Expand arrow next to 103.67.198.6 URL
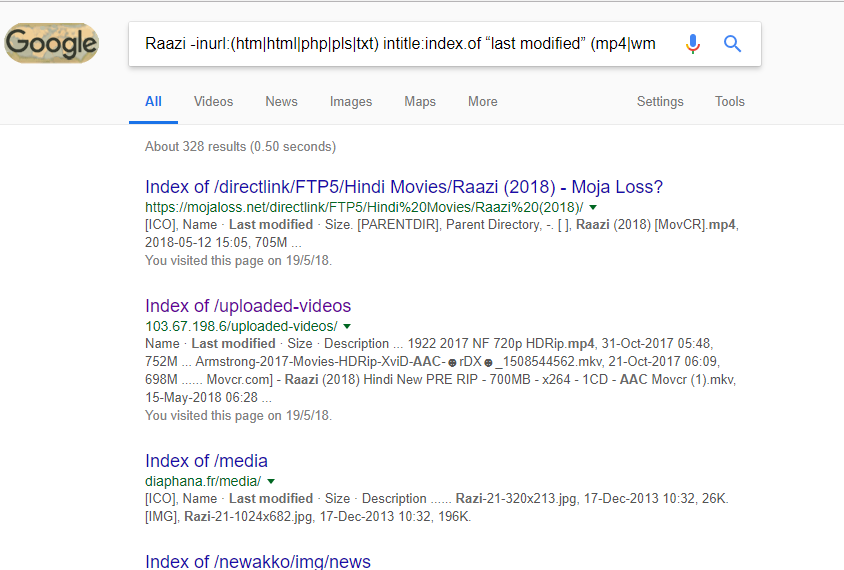 pos(347,326)
